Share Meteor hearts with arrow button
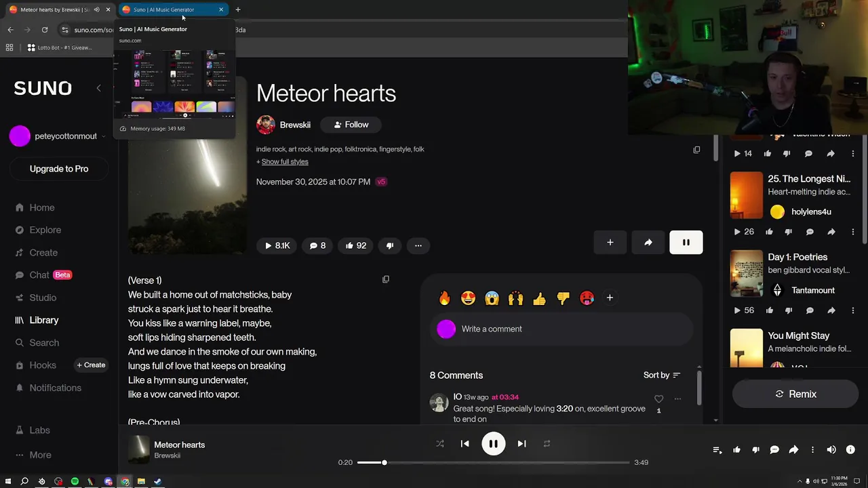The image size is (868, 488). (x=648, y=242)
